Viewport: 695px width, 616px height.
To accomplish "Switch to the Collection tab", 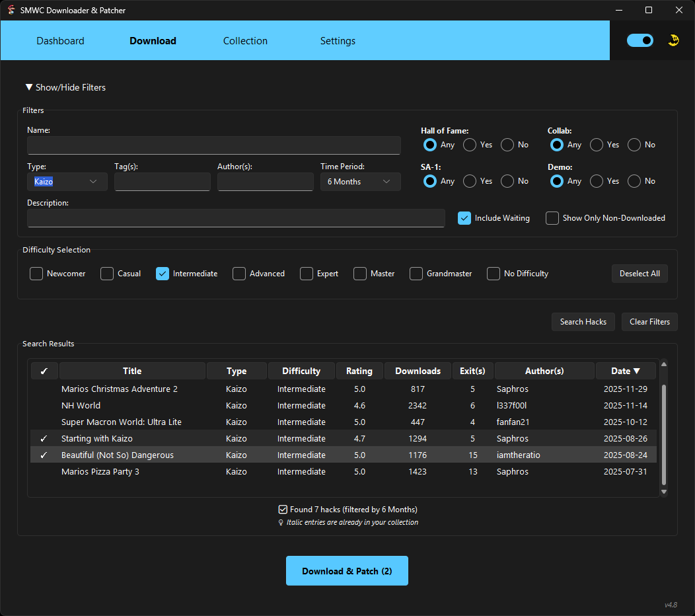I will tap(245, 40).
